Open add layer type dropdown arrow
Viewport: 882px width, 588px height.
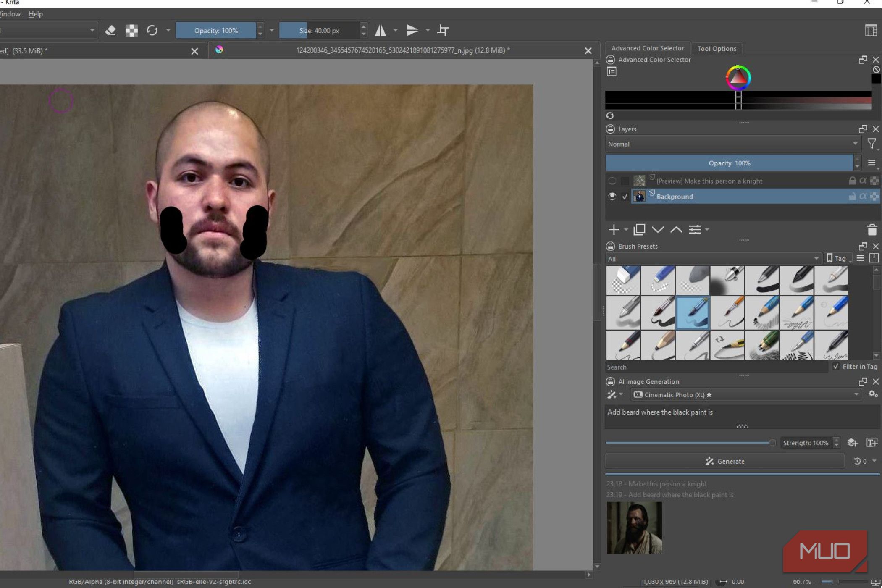pyautogui.click(x=626, y=230)
